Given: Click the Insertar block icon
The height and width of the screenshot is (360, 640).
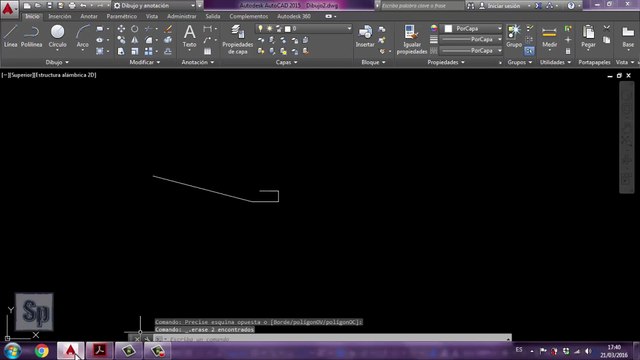Looking at the screenshot, I should point(365,36).
